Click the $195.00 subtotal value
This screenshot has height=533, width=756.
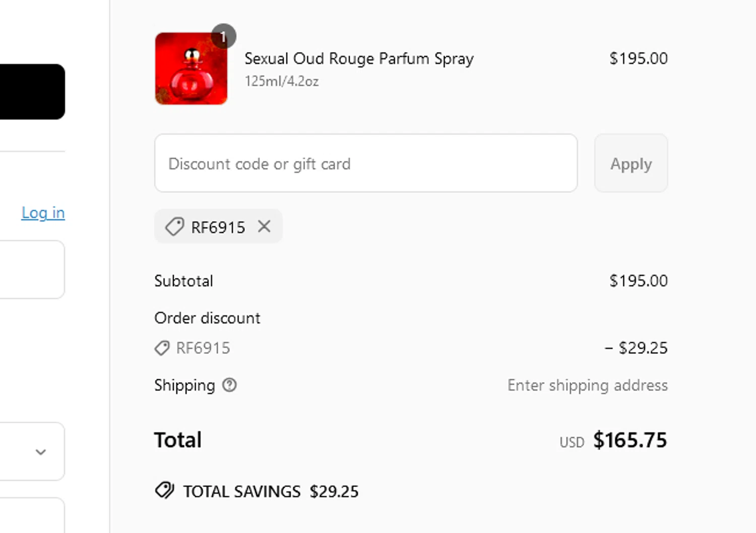(x=638, y=281)
